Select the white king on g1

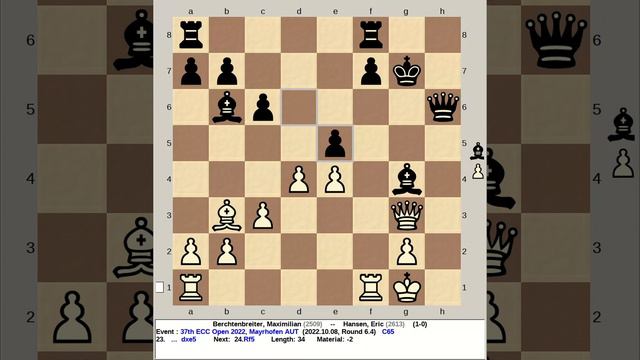(x=407, y=287)
